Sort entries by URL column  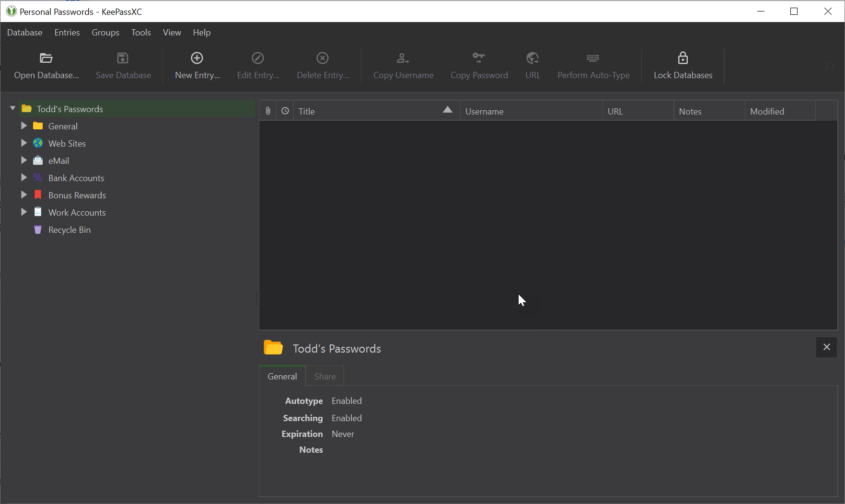[638, 111]
